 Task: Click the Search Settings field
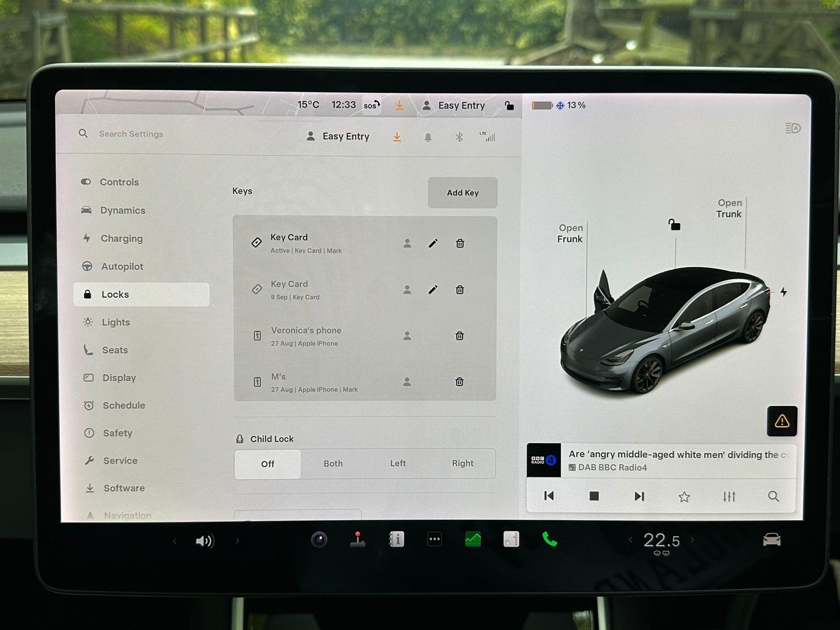coord(131,134)
